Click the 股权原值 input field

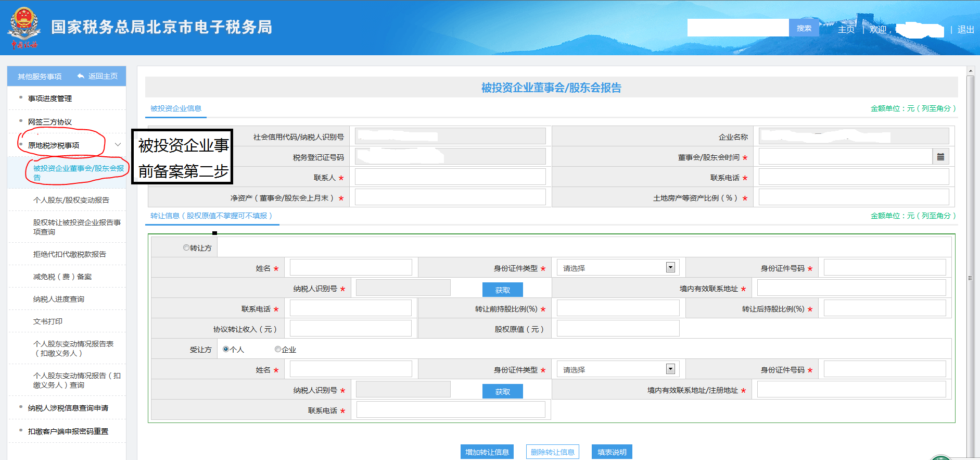point(618,329)
